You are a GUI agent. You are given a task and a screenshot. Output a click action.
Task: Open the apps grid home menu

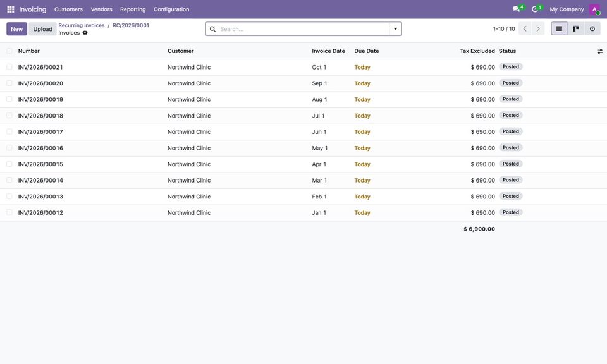(11, 9)
